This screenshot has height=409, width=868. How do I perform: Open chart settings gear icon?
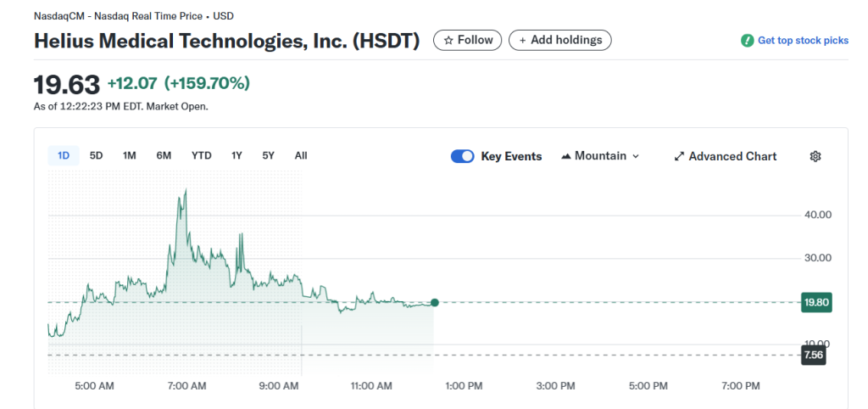[815, 156]
